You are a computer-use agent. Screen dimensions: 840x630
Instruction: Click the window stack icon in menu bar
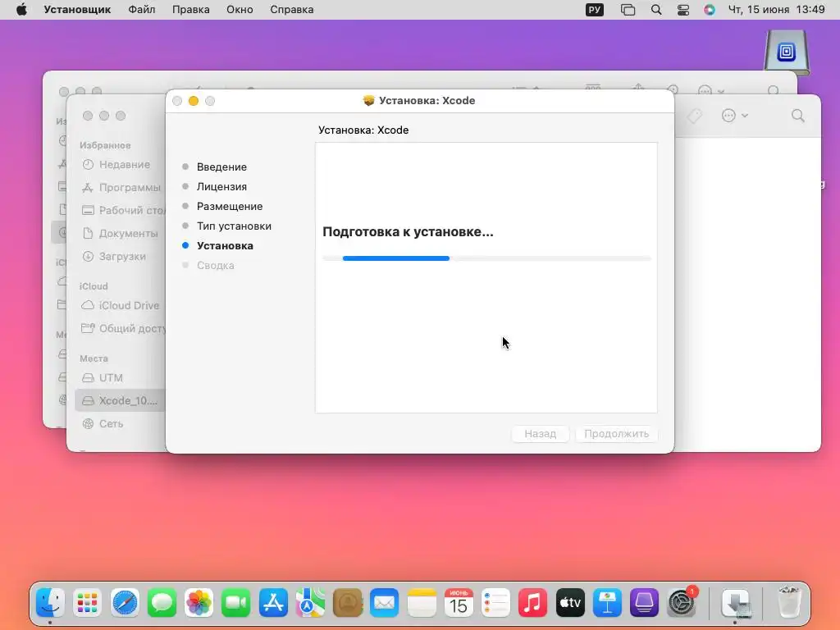628,10
